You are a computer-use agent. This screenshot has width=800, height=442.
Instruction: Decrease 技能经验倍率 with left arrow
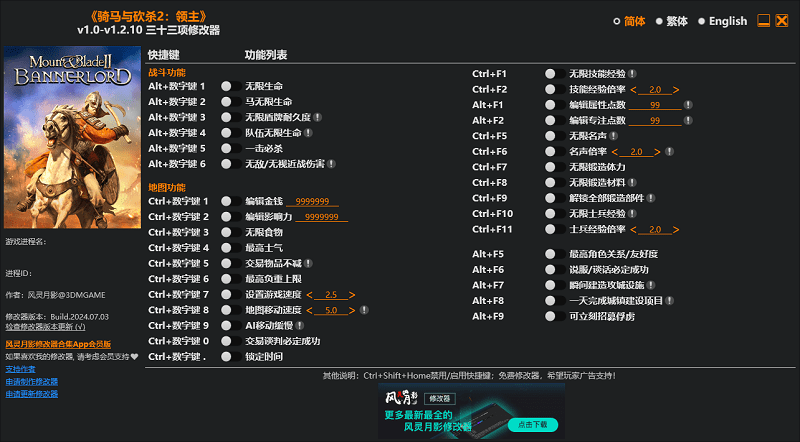633,90
